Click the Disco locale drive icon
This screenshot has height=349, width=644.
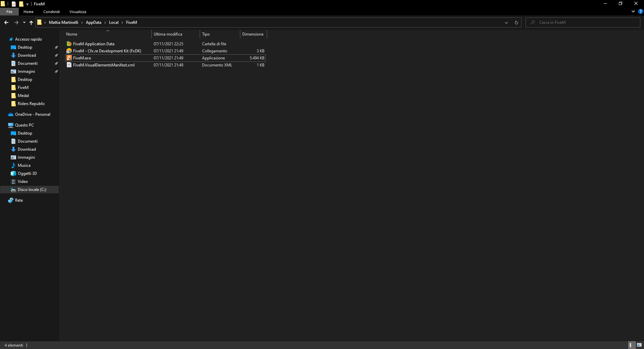13,190
